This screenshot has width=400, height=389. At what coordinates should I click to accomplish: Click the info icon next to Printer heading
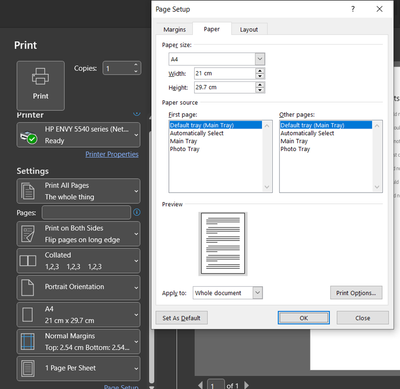pyautogui.click(x=137, y=113)
